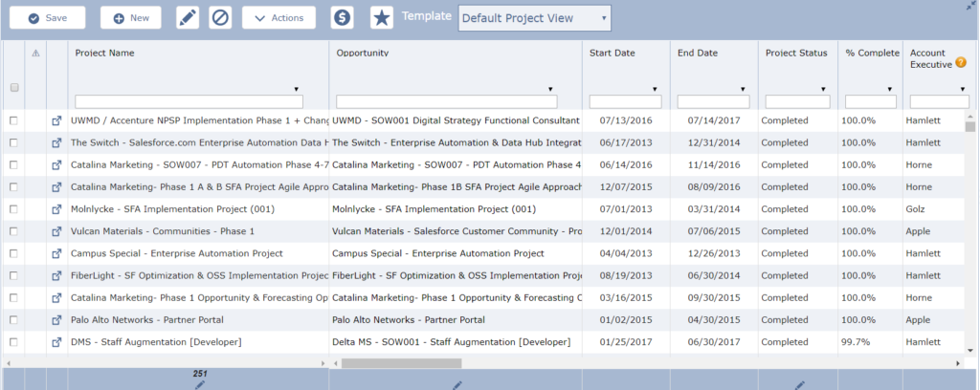Click the star favorite icon
Screen dimensions: 980x390
381,18
